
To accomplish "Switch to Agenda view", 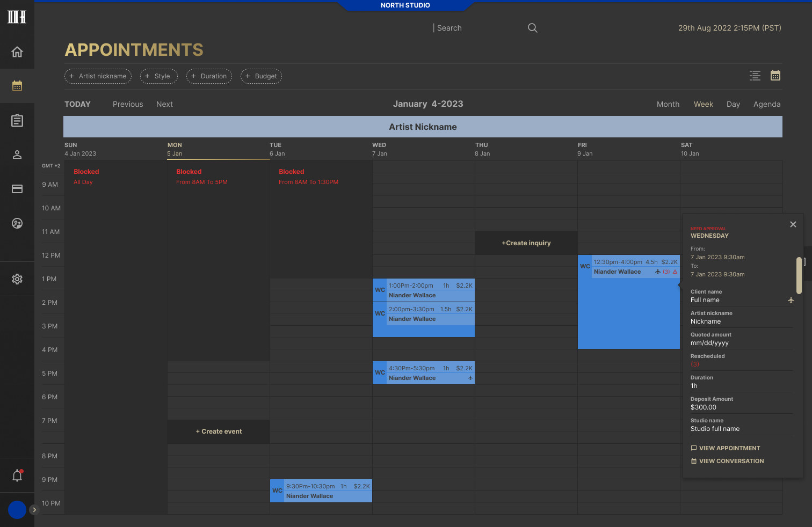I will pyautogui.click(x=767, y=104).
